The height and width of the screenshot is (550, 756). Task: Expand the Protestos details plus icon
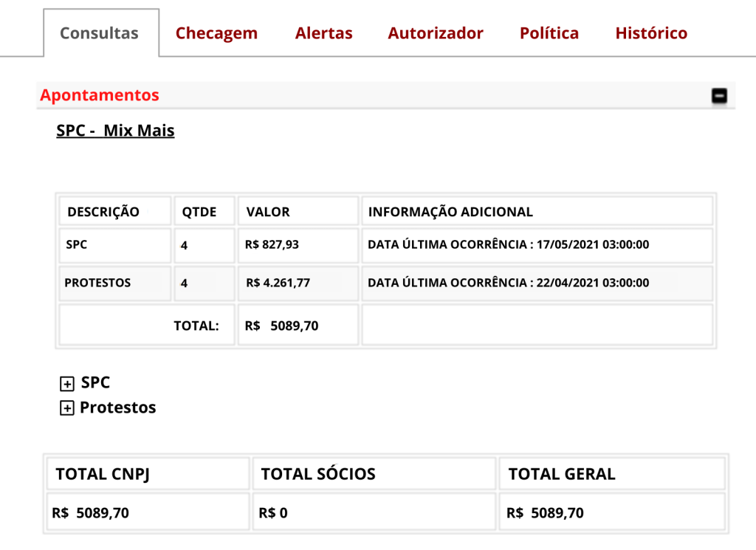67,408
